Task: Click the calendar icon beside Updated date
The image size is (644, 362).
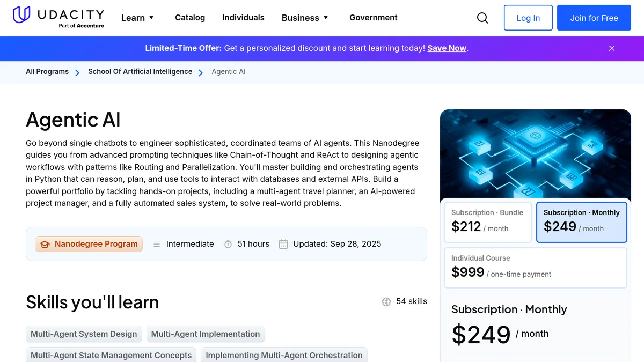Action: [283, 244]
